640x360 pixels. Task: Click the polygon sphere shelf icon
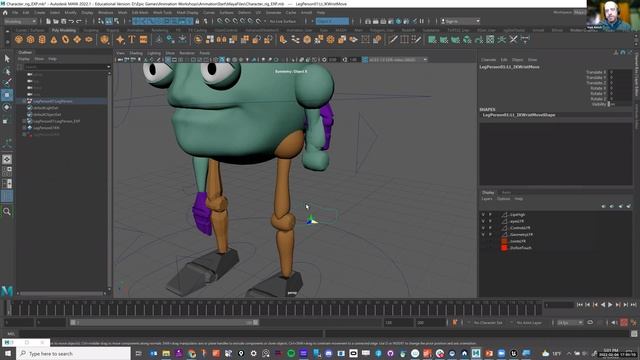[19, 40]
